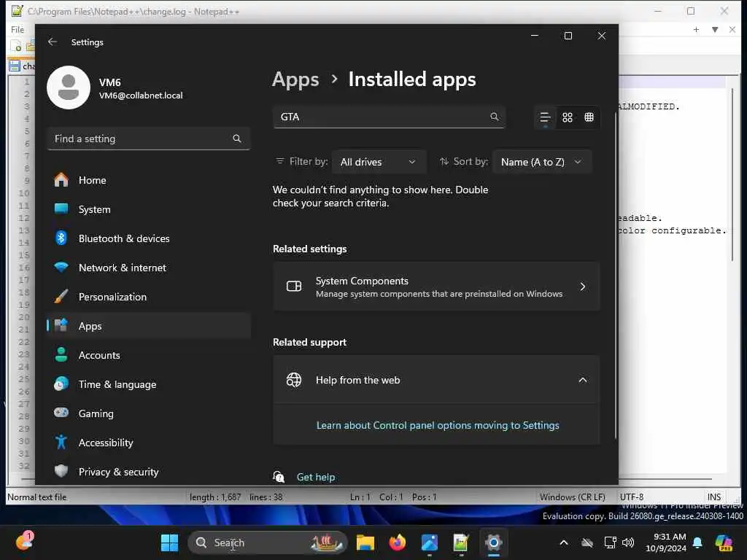This screenshot has height=560, width=747.
Task: Click the Personalization paintbrush icon
Action: tap(61, 296)
